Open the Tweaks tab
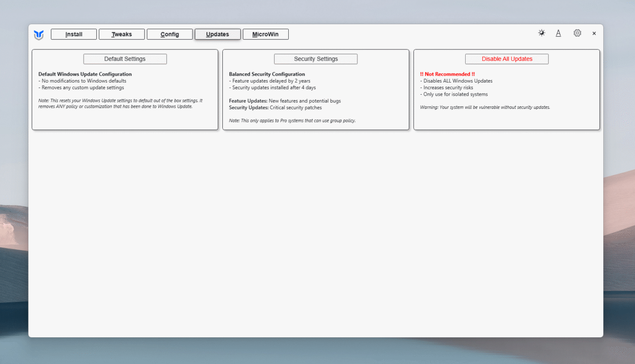The image size is (635, 364). [121, 34]
